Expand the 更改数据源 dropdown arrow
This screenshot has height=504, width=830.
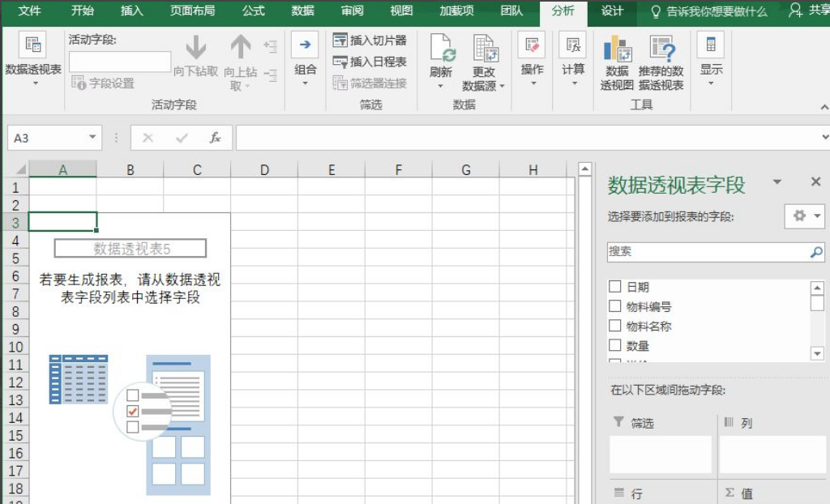point(503,86)
